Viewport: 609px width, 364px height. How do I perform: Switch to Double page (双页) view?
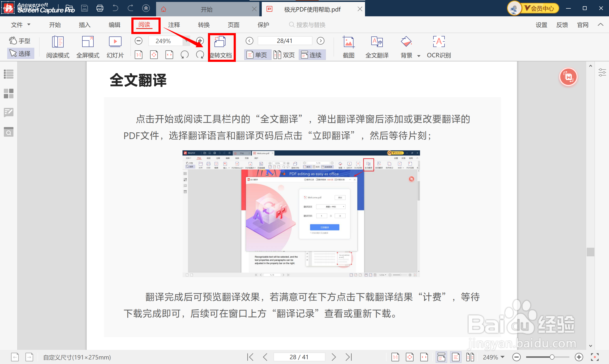[284, 55]
